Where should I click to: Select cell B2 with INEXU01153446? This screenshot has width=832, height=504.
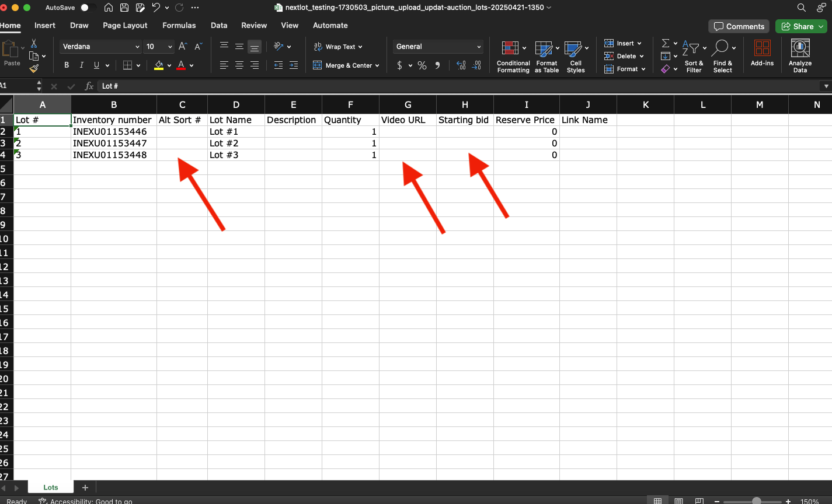tap(113, 132)
